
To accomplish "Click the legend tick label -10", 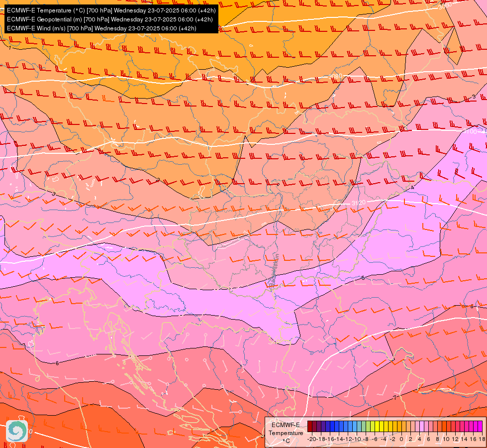I will 357,440.
